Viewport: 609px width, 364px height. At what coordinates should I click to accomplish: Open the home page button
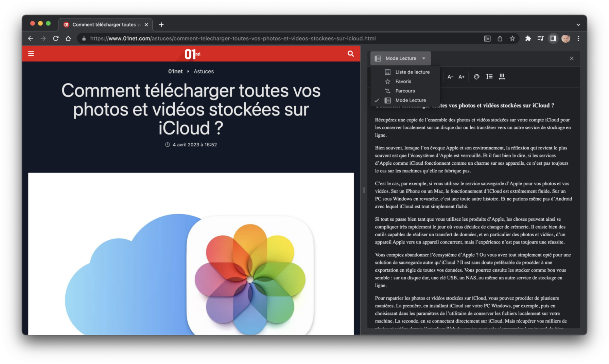[68, 38]
